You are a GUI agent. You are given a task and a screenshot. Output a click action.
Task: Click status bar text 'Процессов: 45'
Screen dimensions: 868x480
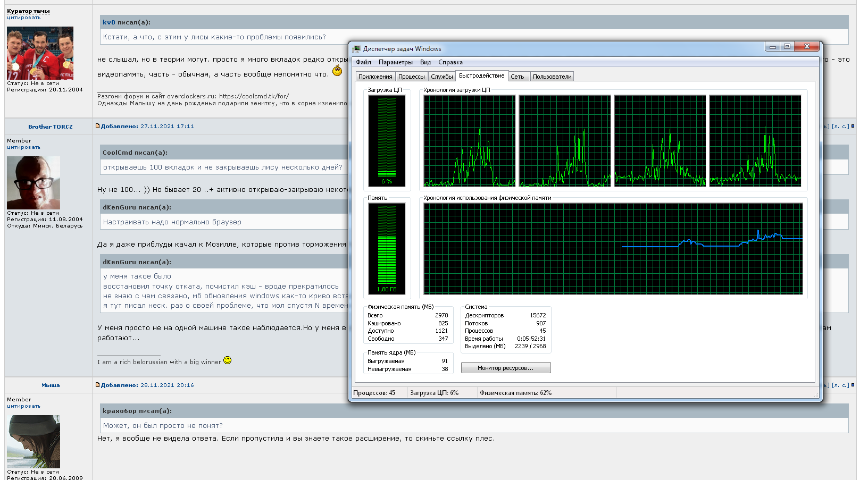click(374, 393)
